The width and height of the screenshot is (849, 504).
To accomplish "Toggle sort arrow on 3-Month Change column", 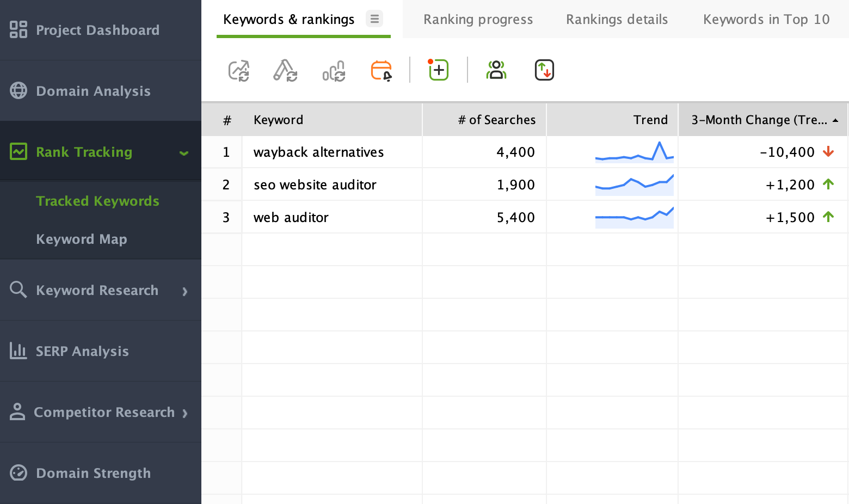I will coord(835,120).
